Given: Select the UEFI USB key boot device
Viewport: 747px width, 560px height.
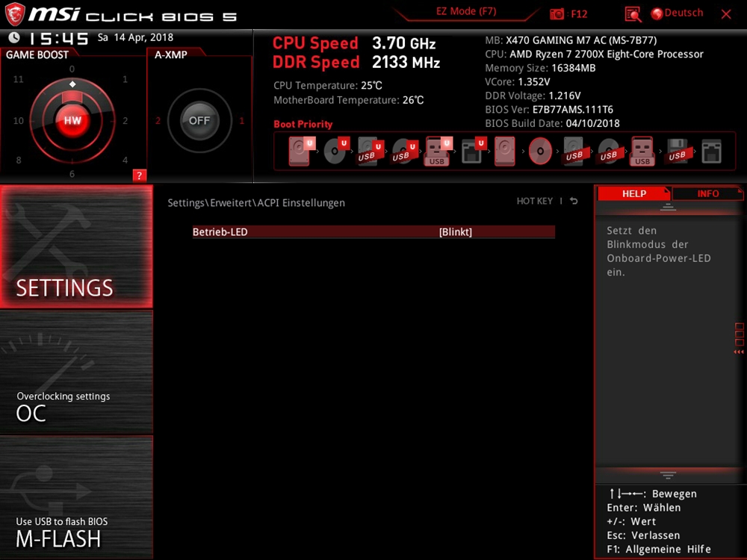Looking at the screenshot, I should click(x=438, y=151).
